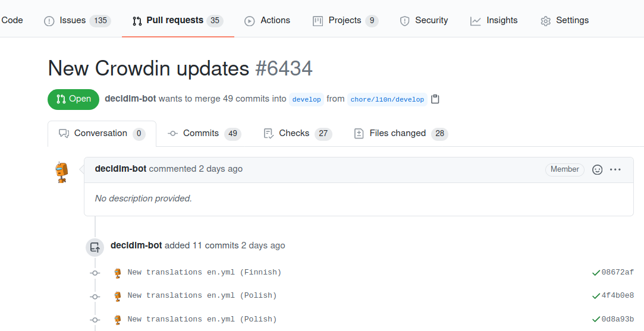Screen dimensions: 644x331
Task: Click the chore/l10n/develop branch link
Action: pyautogui.click(x=387, y=99)
